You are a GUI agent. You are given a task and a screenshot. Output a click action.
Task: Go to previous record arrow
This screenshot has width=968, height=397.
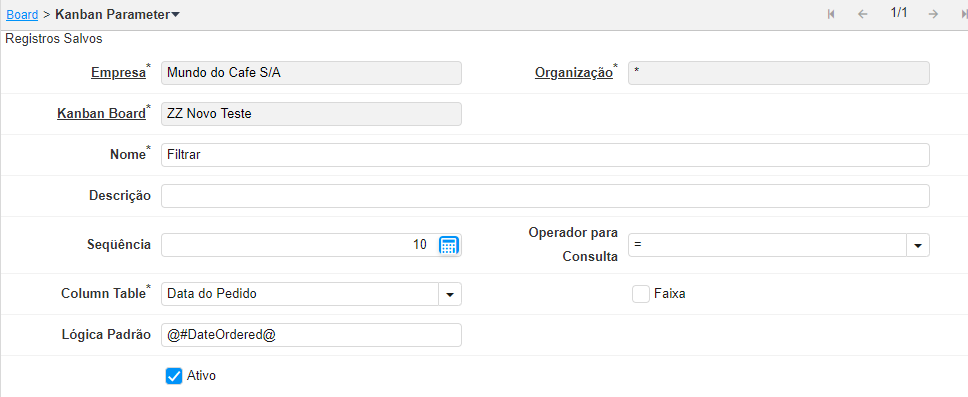862,14
